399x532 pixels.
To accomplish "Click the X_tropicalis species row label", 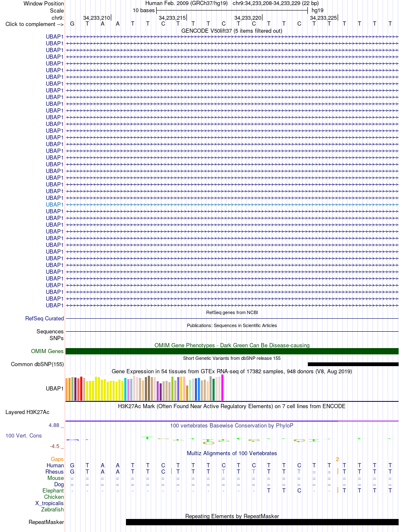I will pyautogui.click(x=50, y=503).
